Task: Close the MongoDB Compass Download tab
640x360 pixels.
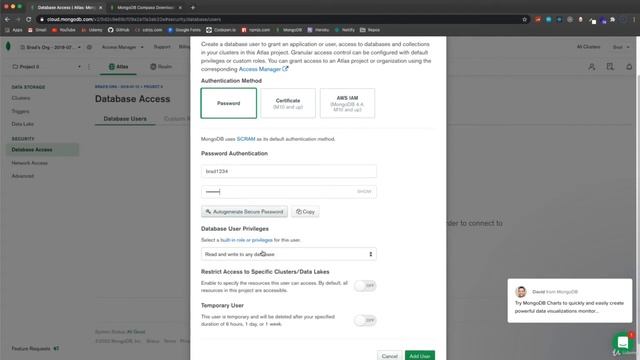Action: (180, 7)
